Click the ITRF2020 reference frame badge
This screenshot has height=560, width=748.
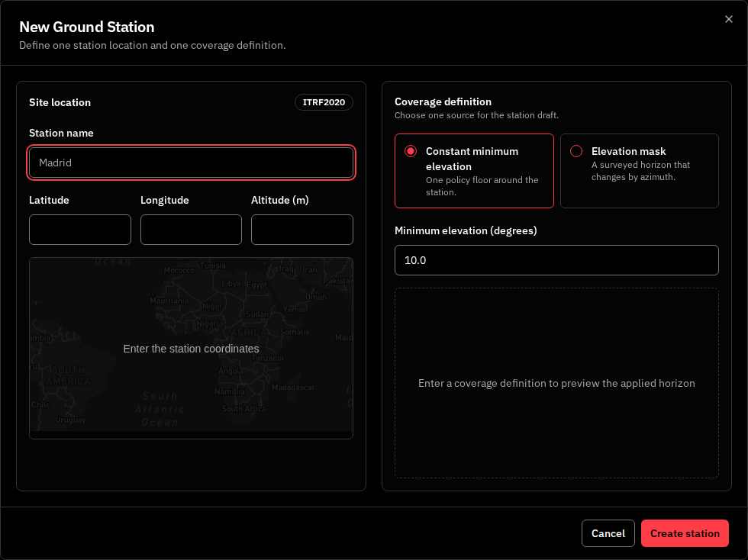[324, 102]
